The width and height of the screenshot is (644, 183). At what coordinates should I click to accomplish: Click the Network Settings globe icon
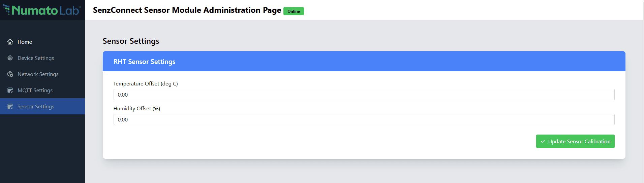[10, 74]
